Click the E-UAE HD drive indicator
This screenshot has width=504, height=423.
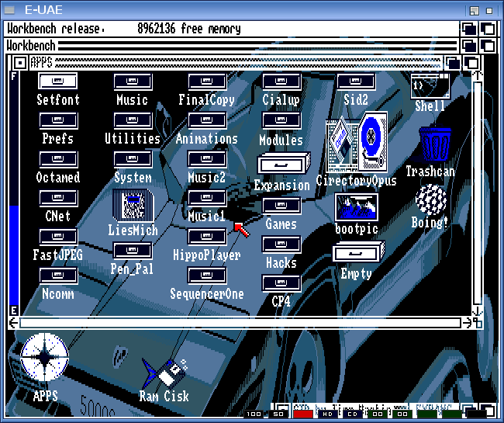tap(327, 414)
